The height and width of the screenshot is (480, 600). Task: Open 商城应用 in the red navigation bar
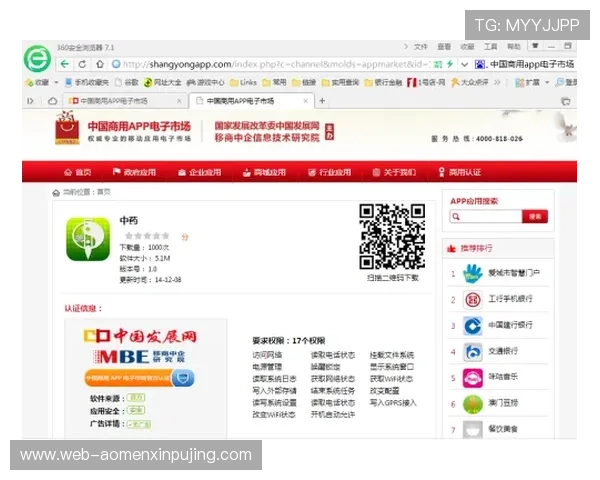click(x=264, y=172)
